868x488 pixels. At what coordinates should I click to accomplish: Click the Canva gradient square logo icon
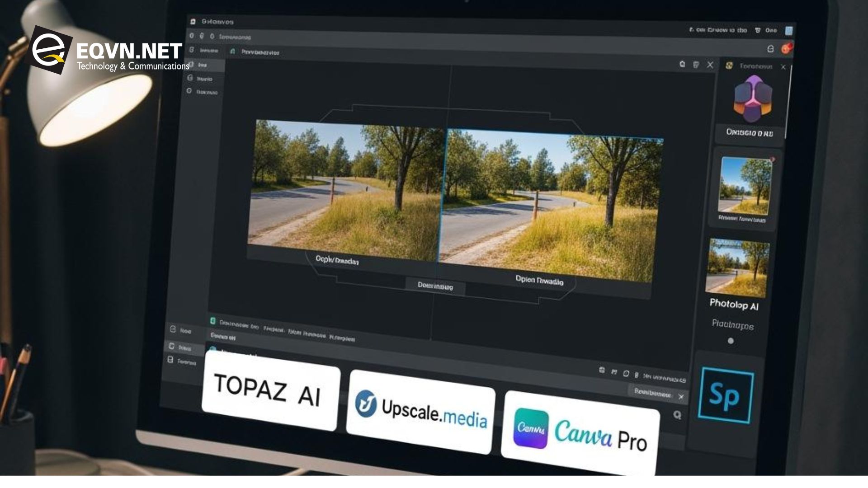point(531,428)
